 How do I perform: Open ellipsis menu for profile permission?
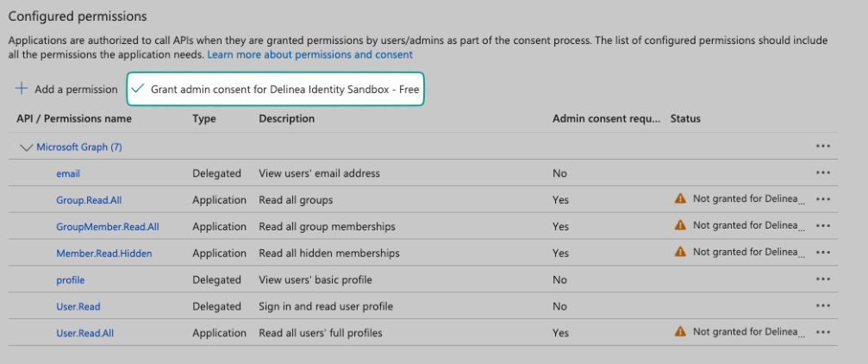822,279
